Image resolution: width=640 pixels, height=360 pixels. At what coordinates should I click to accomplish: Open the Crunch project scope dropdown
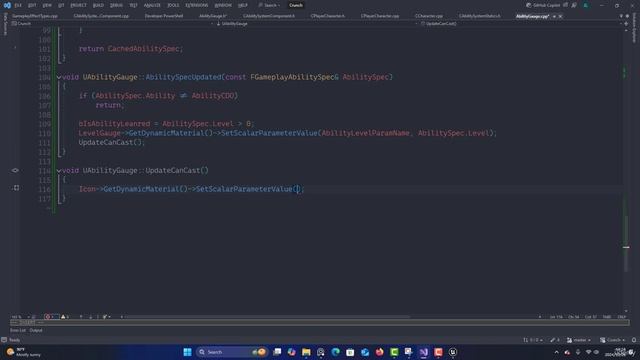(112, 24)
